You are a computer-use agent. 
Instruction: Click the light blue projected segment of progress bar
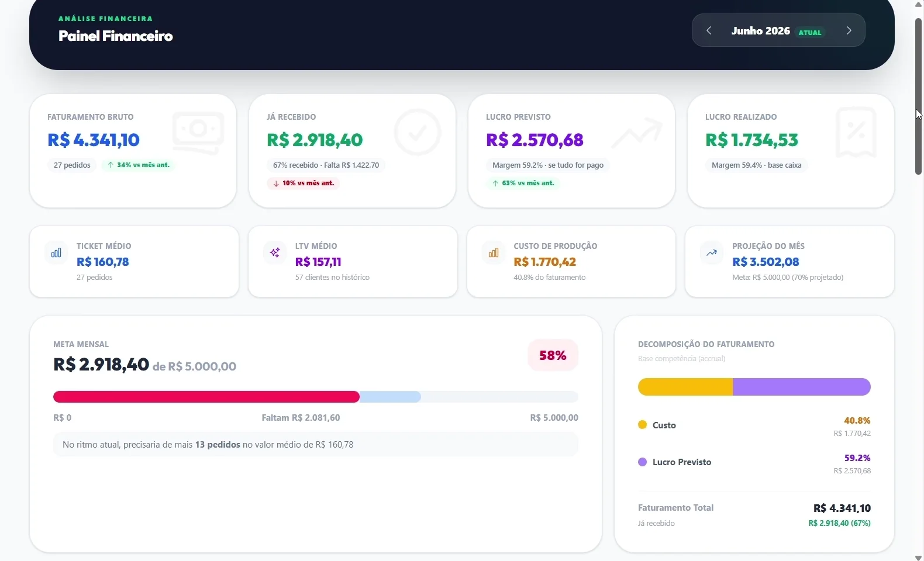pos(390,397)
